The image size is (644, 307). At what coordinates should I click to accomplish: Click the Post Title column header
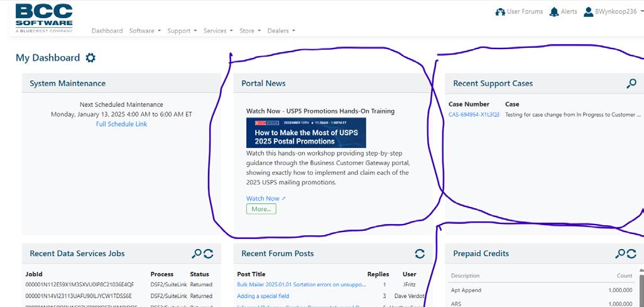click(x=251, y=274)
